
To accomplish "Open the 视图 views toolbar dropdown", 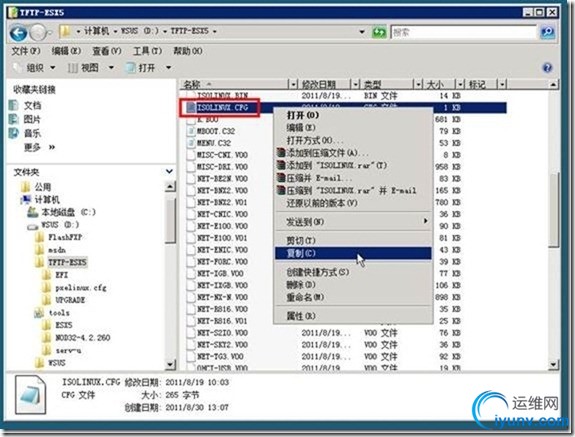I will (91, 68).
